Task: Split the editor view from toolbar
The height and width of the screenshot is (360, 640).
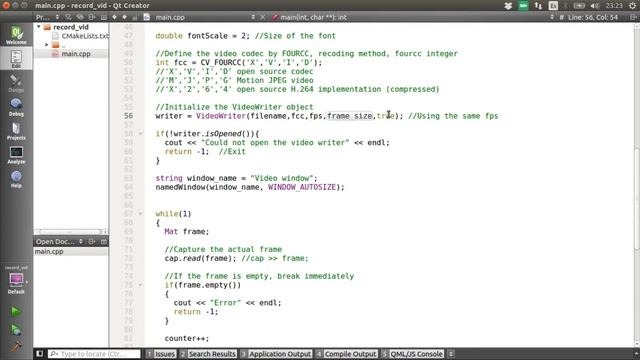Action: [x=633, y=17]
